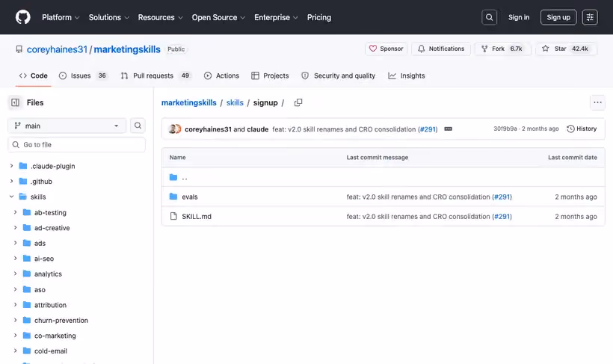Open the search magnifier in the header
This screenshot has width=613, height=364.
coord(489,17)
